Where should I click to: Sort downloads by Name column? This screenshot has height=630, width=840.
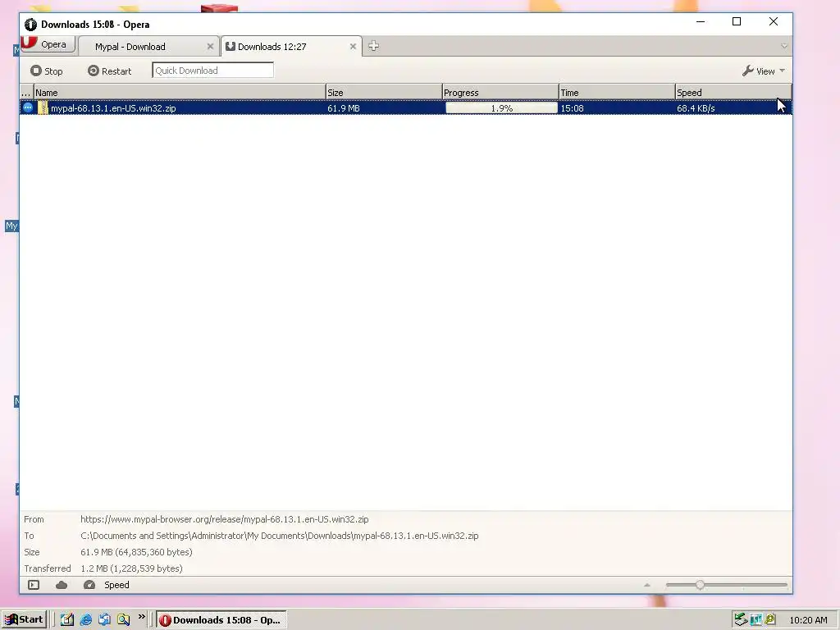[180, 92]
